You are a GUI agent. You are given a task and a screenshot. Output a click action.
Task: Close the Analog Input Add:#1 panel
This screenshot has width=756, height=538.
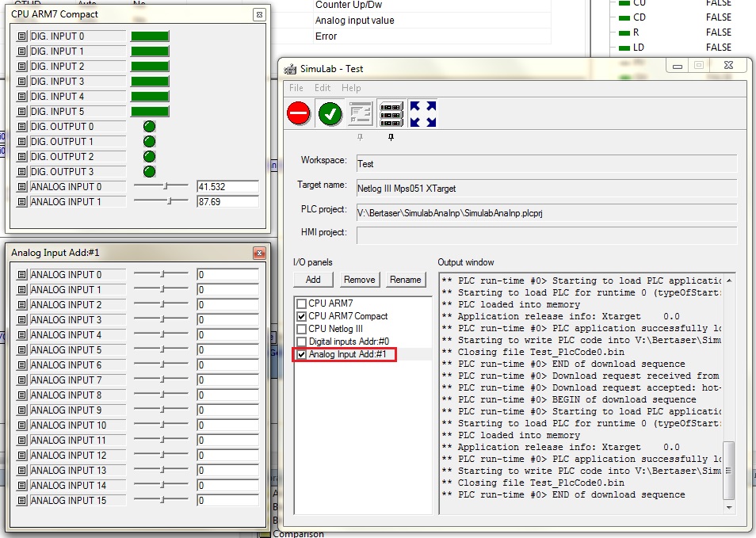click(x=259, y=253)
